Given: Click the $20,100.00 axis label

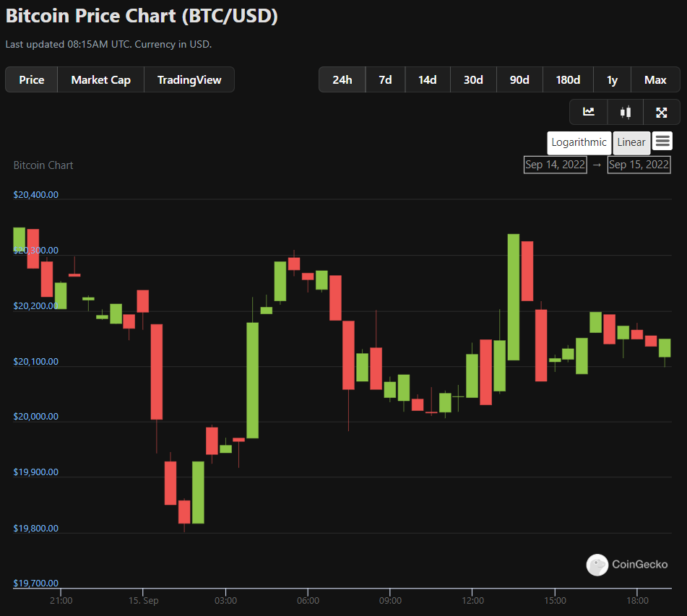Looking at the screenshot, I should click(x=35, y=362).
